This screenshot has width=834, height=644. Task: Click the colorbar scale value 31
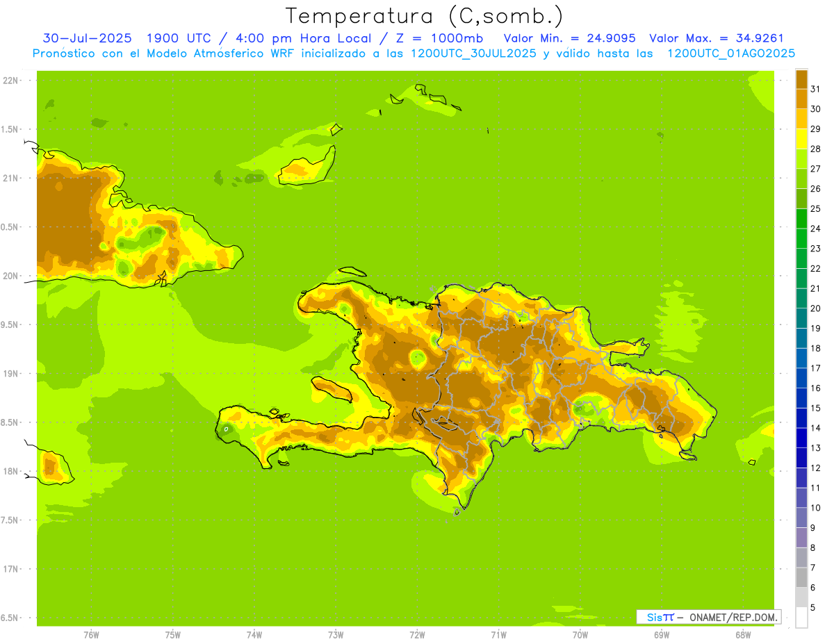[815, 89]
